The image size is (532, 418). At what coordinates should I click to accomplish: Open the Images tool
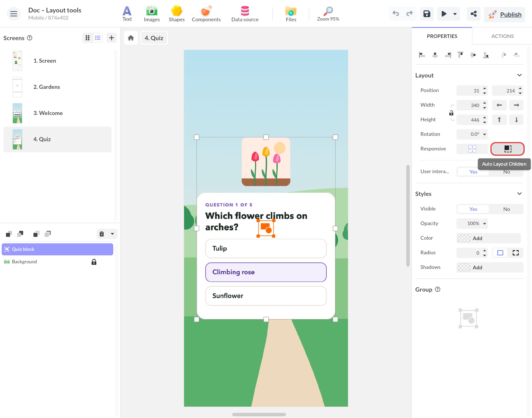[152, 14]
